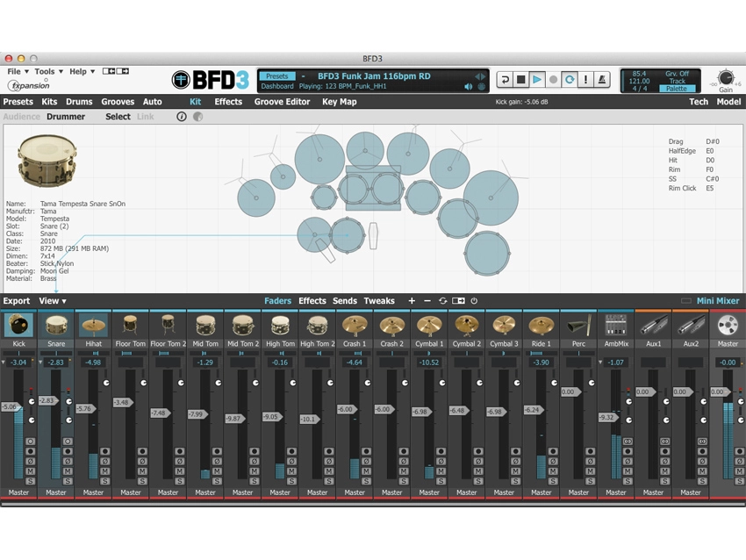Select the Ride 1 cymbal icon
The image size is (746, 560).
541,326
